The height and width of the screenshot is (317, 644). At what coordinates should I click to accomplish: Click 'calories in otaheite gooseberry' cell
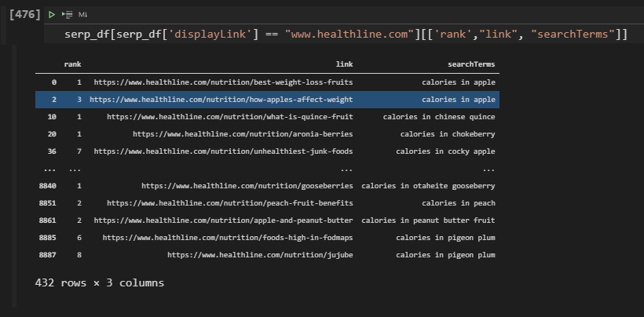coord(428,186)
